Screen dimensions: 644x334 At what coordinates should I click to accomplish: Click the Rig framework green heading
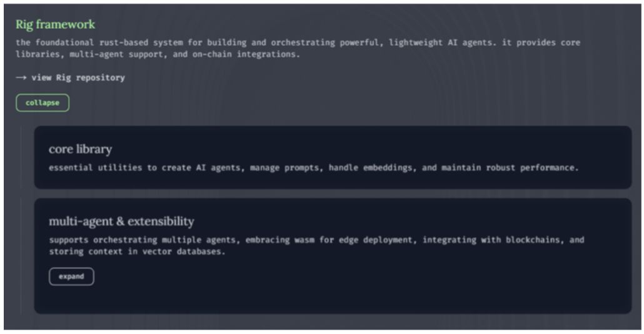[55, 24]
